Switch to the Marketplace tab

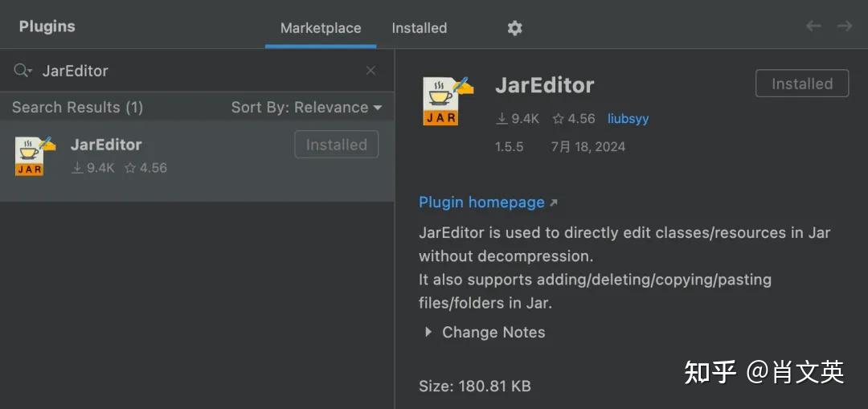(x=321, y=28)
